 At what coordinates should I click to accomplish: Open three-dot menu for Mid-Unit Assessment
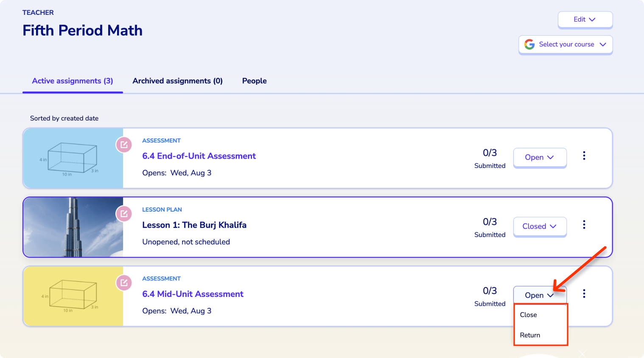(584, 294)
